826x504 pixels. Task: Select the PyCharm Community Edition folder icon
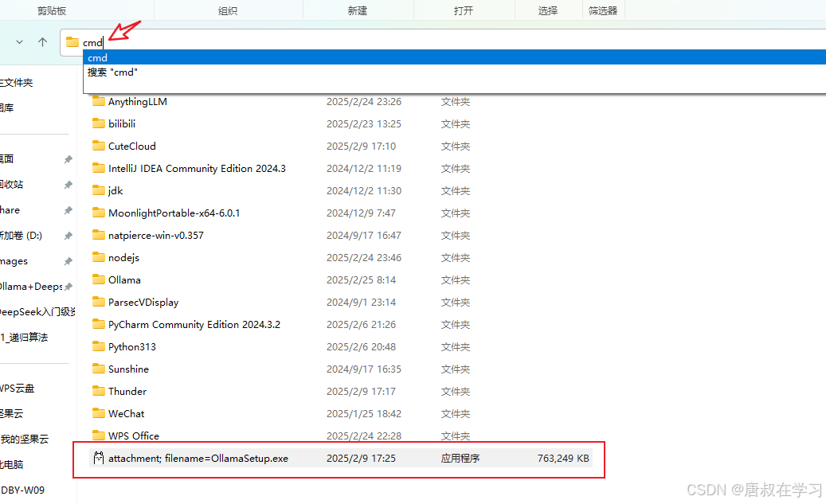coord(99,324)
